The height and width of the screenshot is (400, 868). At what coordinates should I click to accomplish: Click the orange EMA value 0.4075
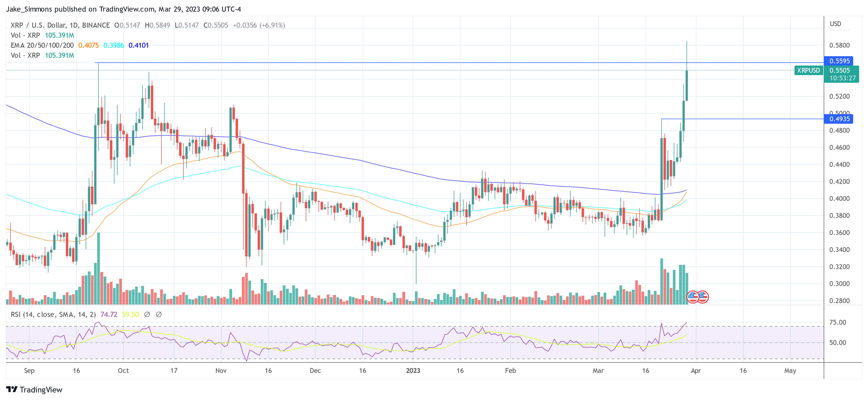click(x=89, y=45)
